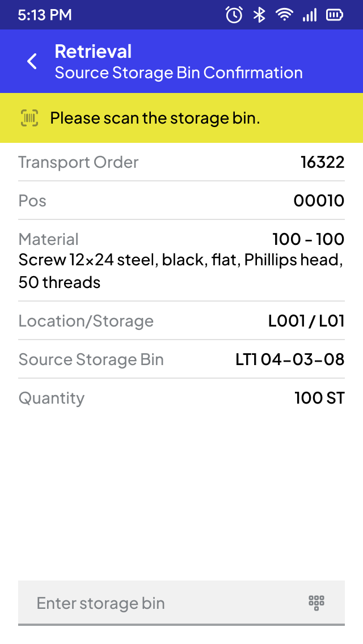Viewport: 363px width, 644px height.
Task: Select the Transport Order value 16322
Action: pyautogui.click(x=322, y=162)
